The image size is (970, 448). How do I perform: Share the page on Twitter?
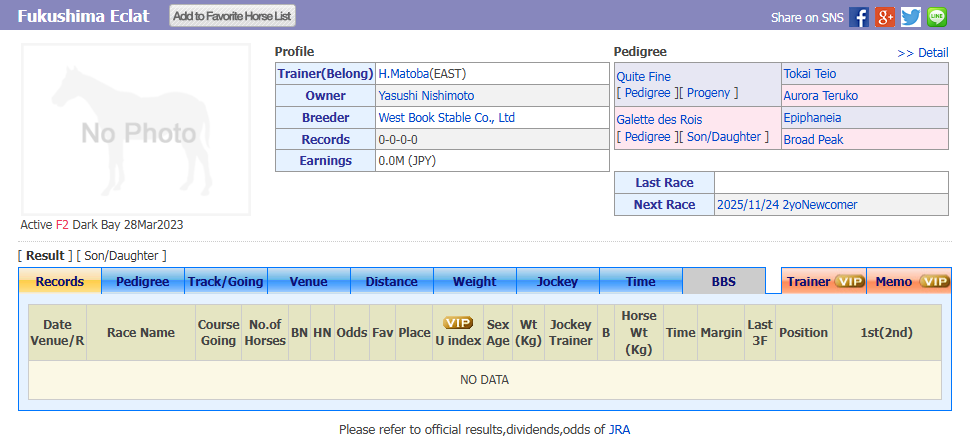[x=911, y=17]
